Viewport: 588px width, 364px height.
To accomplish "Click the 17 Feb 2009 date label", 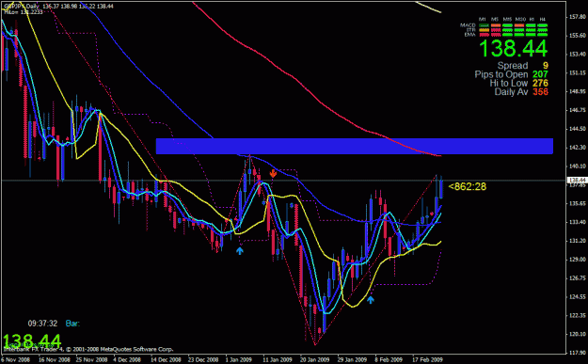I will pyautogui.click(x=427, y=359).
